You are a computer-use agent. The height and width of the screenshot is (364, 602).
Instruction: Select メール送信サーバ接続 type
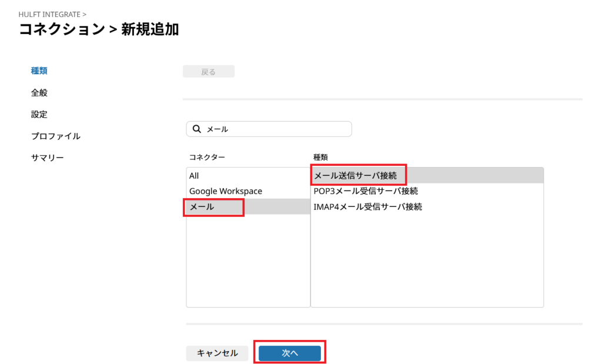(355, 175)
